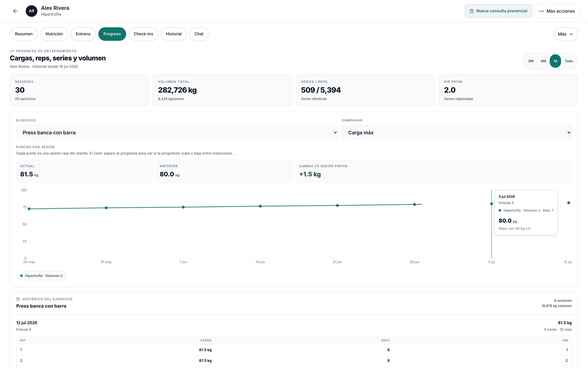The image size is (588, 368).
Task: Open the Más acciones menu
Action: [x=557, y=11]
